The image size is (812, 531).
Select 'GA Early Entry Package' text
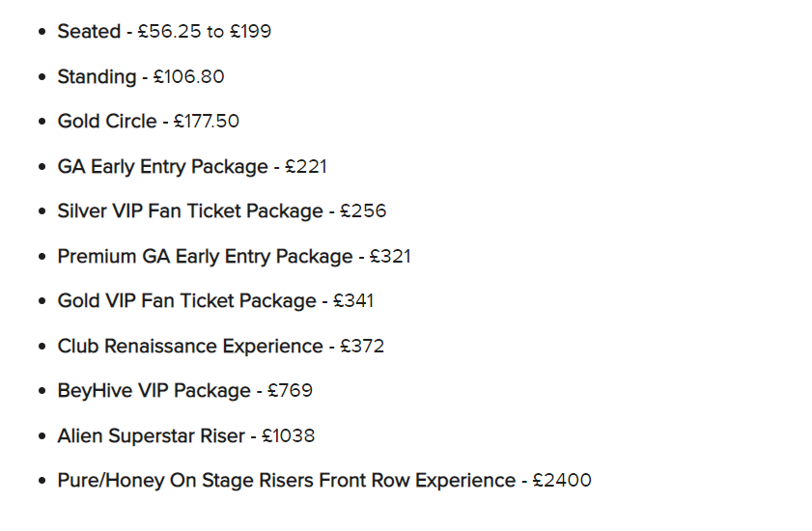(162, 167)
